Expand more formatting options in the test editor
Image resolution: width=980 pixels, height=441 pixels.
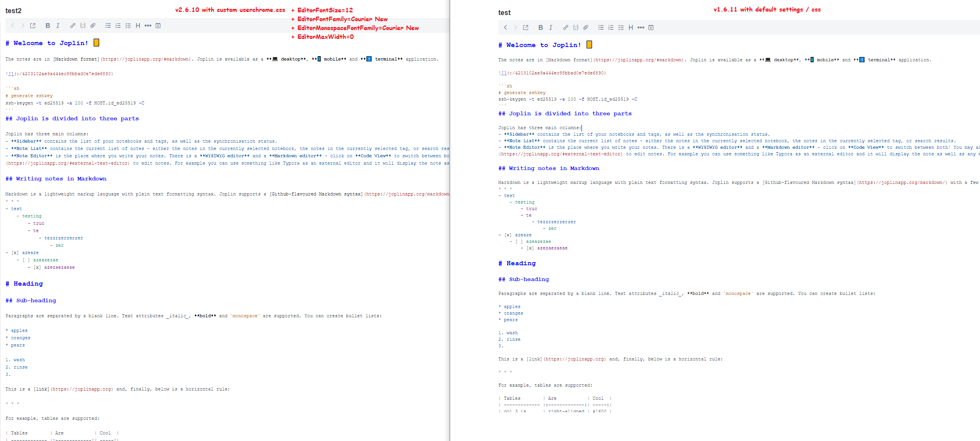pos(641,27)
